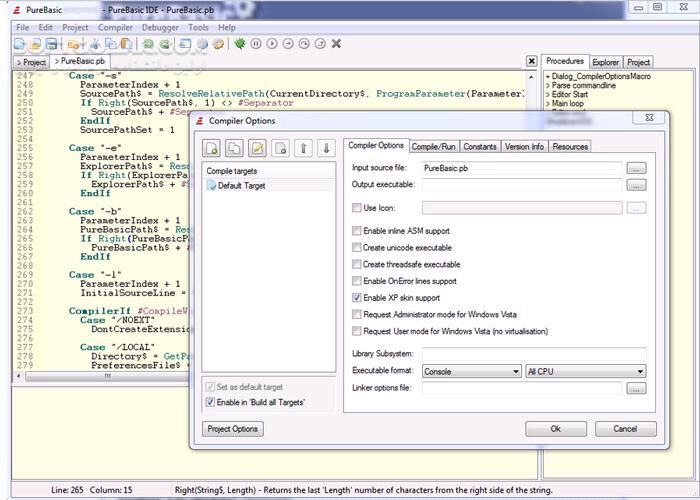The height and width of the screenshot is (500, 700).
Task: Click the Project Options button
Action: pyautogui.click(x=233, y=429)
